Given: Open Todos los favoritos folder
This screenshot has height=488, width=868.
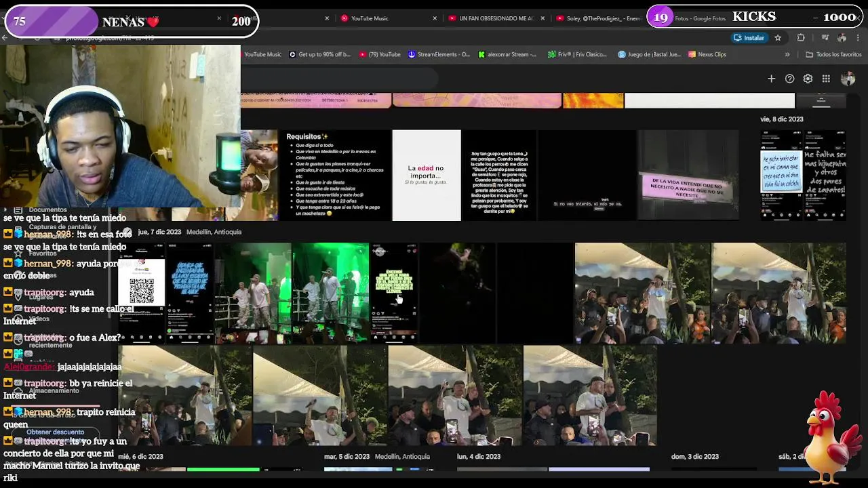Looking at the screenshot, I should [833, 54].
